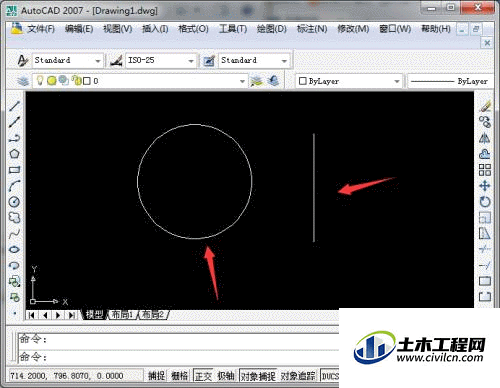
Task: Select the Arc tool
Action: [14, 186]
